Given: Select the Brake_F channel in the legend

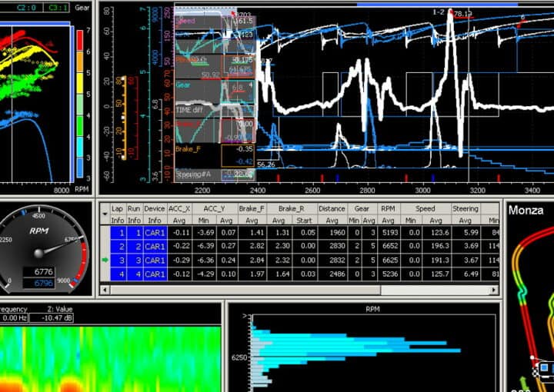Looking at the screenshot, I should pos(187,148).
